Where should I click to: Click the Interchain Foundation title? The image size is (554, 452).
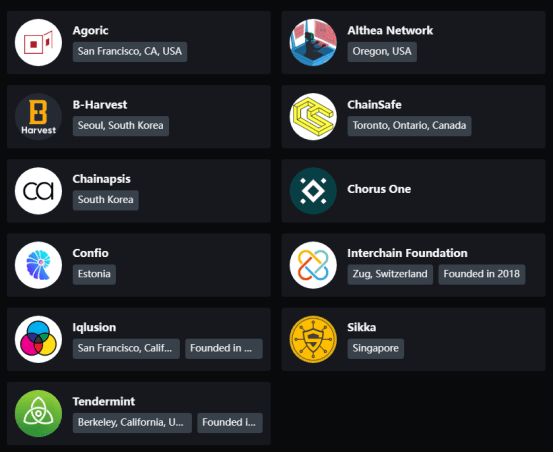point(407,253)
